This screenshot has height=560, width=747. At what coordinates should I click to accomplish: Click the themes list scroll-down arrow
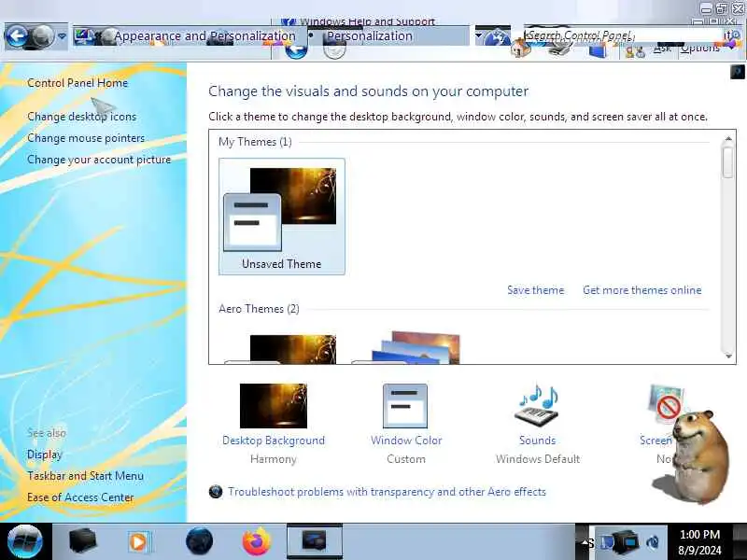tap(728, 356)
